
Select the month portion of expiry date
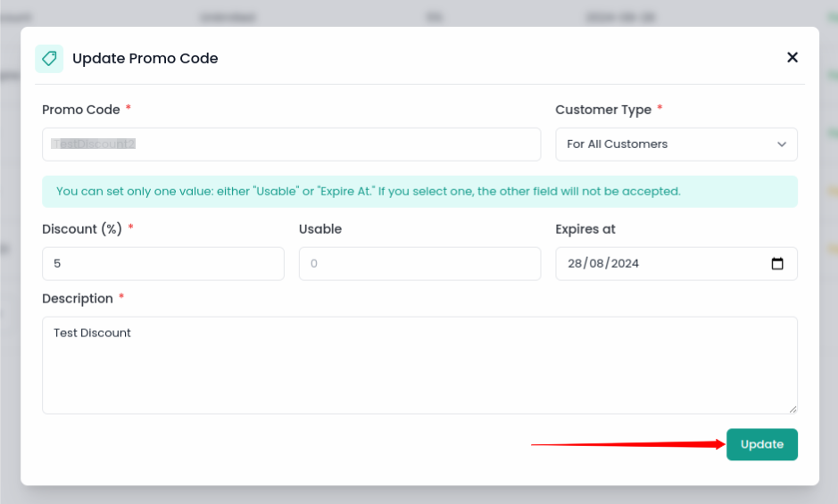(x=595, y=264)
